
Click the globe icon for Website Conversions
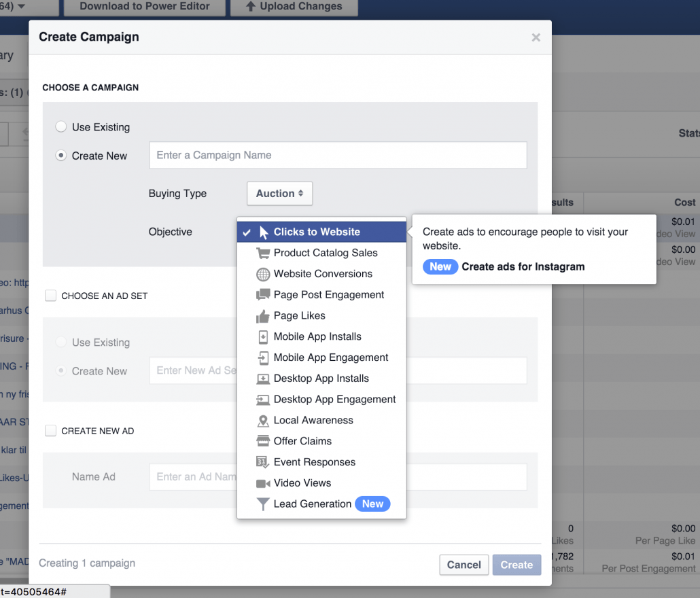[x=263, y=274]
